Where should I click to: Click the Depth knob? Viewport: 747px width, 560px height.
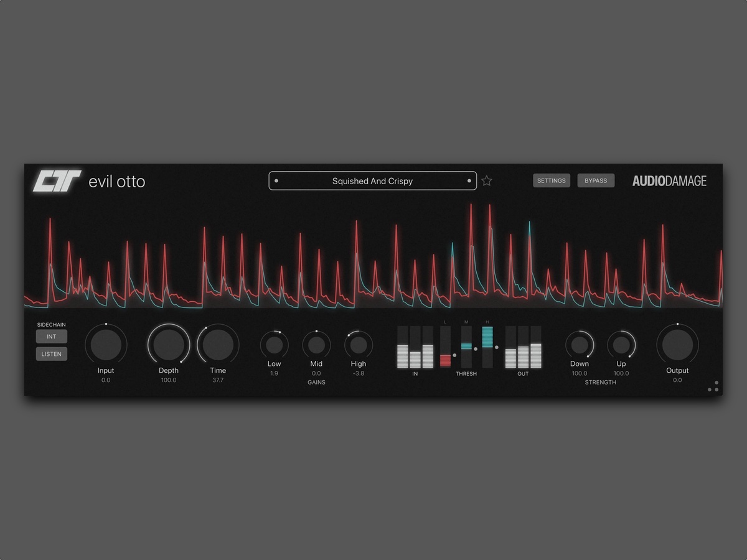pyautogui.click(x=169, y=345)
